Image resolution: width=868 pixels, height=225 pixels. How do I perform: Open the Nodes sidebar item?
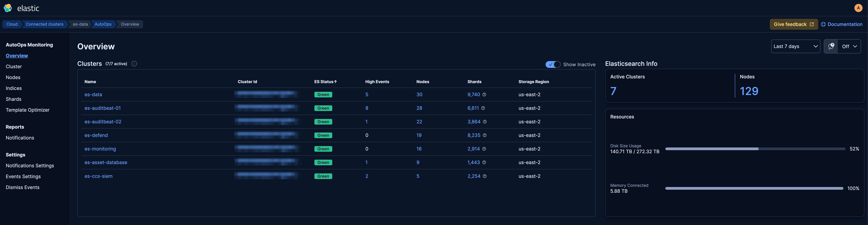(13, 78)
